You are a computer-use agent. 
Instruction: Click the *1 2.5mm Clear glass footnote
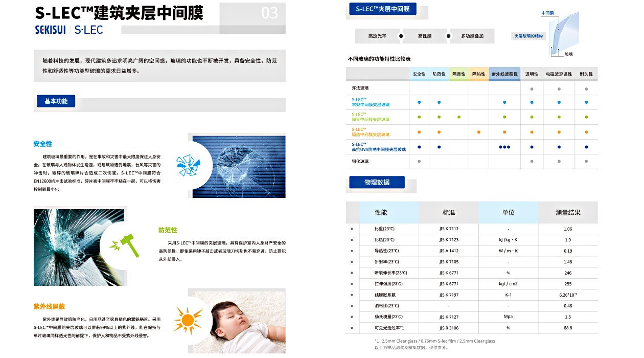tap(435, 341)
